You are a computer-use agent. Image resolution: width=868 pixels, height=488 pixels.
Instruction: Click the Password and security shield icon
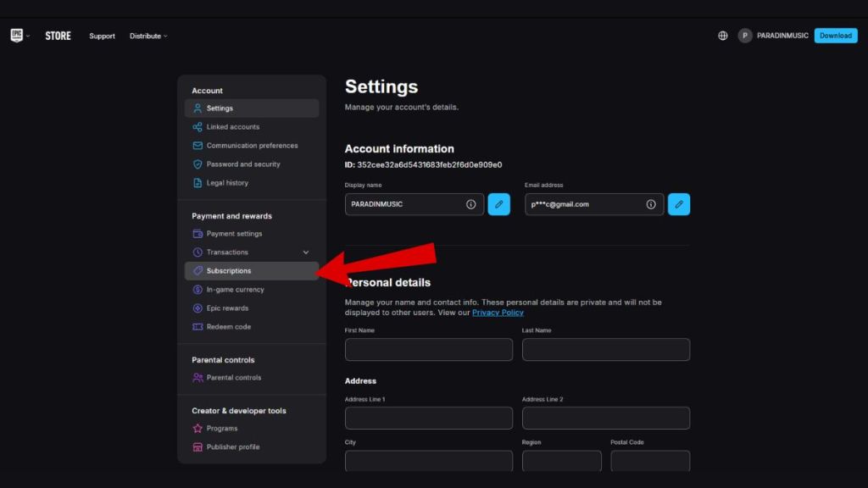click(x=198, y=164)
